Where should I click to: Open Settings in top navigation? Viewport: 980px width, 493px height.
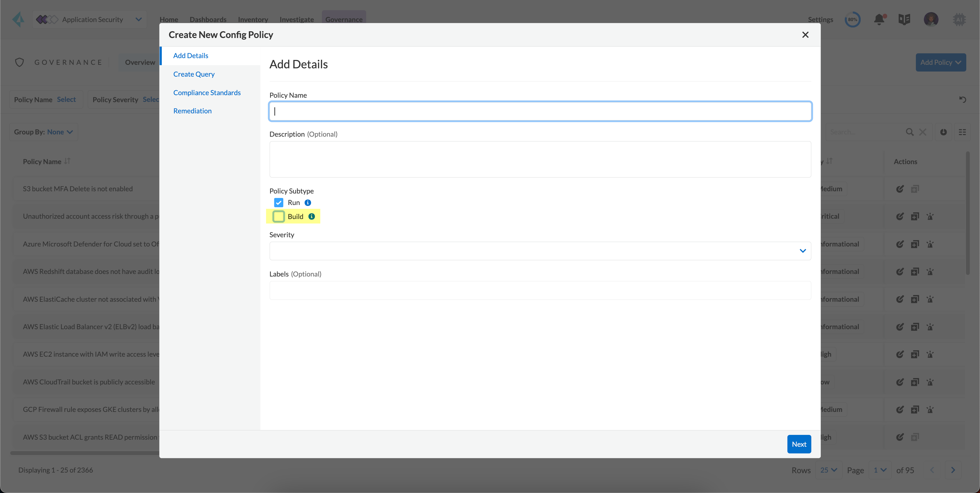click(x=820, y=19)
